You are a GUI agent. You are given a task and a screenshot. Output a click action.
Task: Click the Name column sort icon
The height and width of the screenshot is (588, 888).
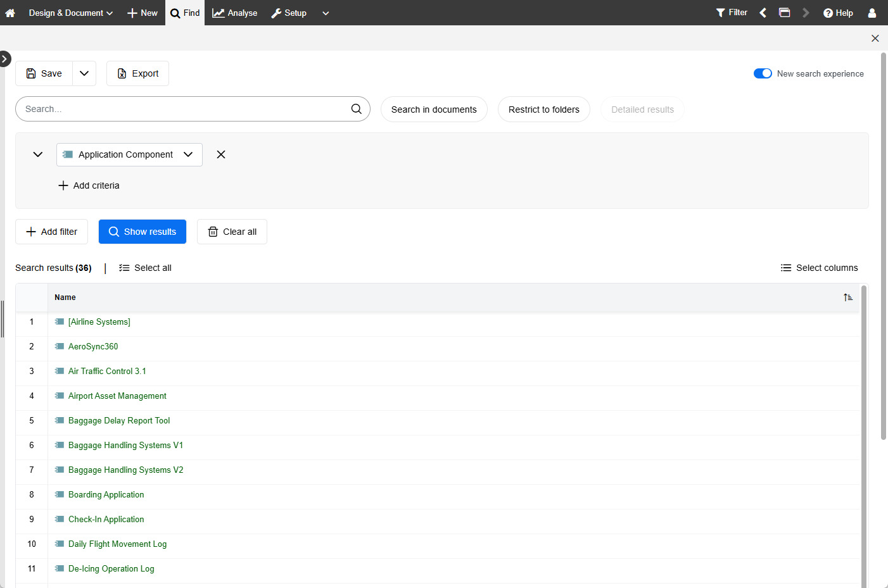click(x=847, y=296)
